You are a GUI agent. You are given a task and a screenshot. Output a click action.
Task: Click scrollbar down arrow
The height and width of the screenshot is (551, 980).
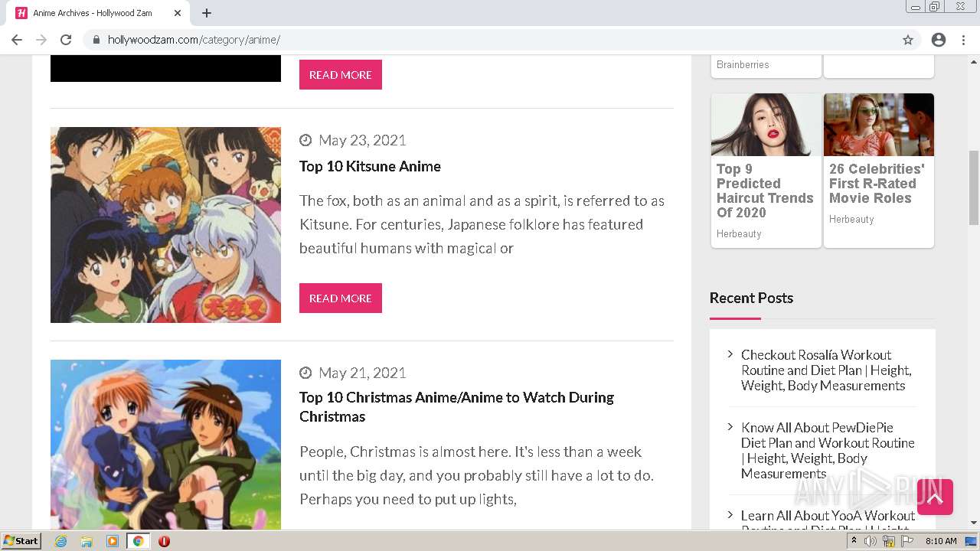pyautogui.click(x=974, y=523)
